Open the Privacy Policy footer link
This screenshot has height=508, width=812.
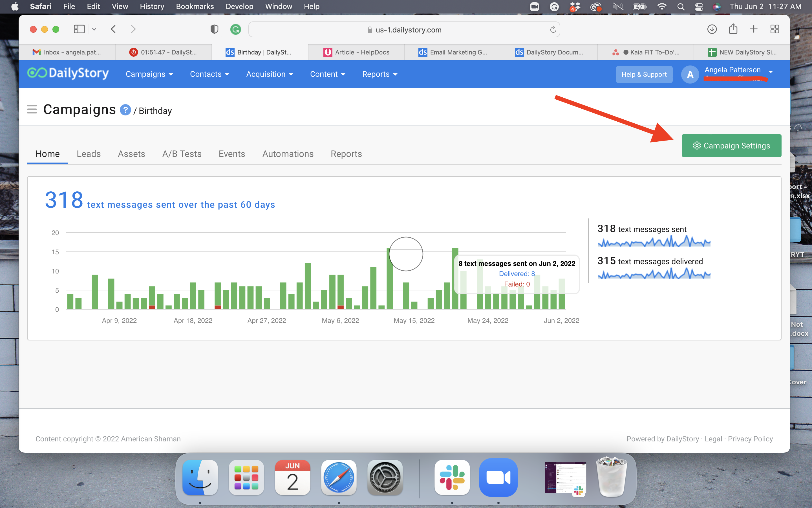point(750,439)
